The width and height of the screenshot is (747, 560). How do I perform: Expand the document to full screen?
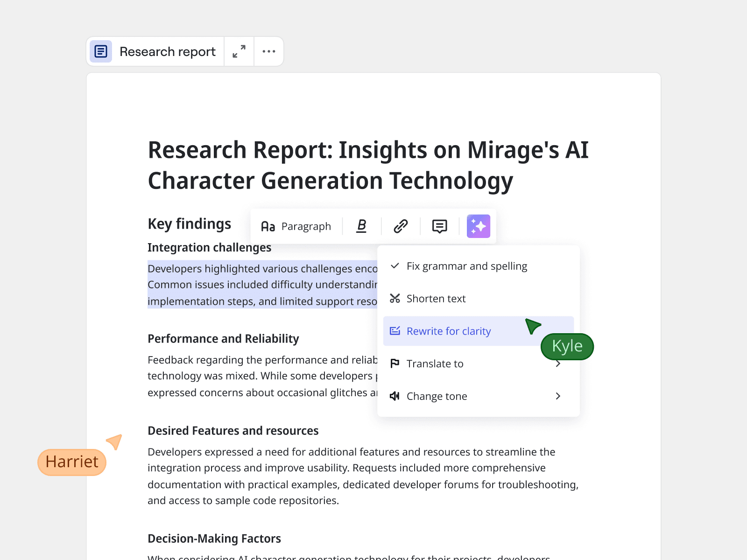click(239, 51)
